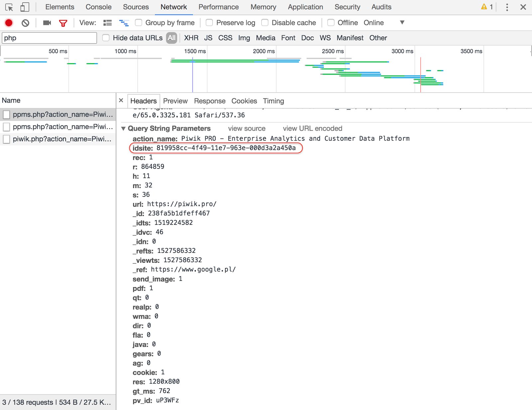This screenshot has width=532, height=410.
Task: Select the piwik.php request row
Action: point(58,139)
